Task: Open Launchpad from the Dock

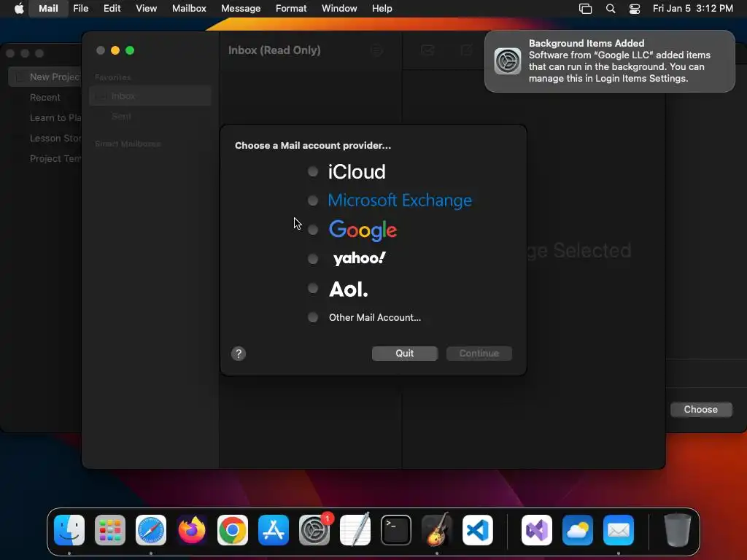Action: [110, 530]
